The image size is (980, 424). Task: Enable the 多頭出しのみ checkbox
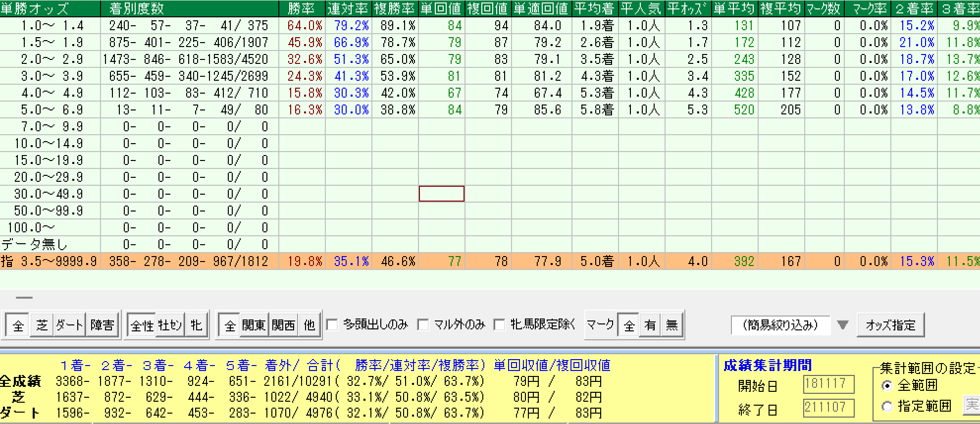click(x=332, y=325)
